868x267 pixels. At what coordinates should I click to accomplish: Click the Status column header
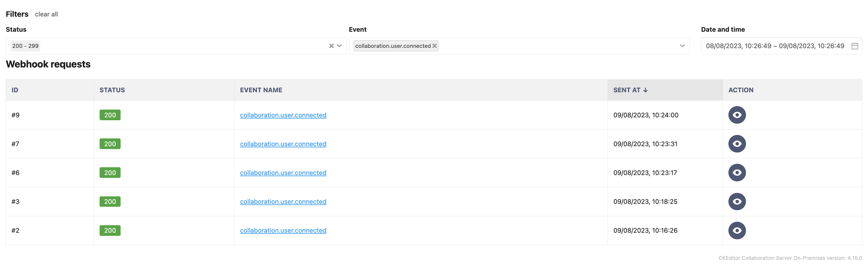click(112, 90)
